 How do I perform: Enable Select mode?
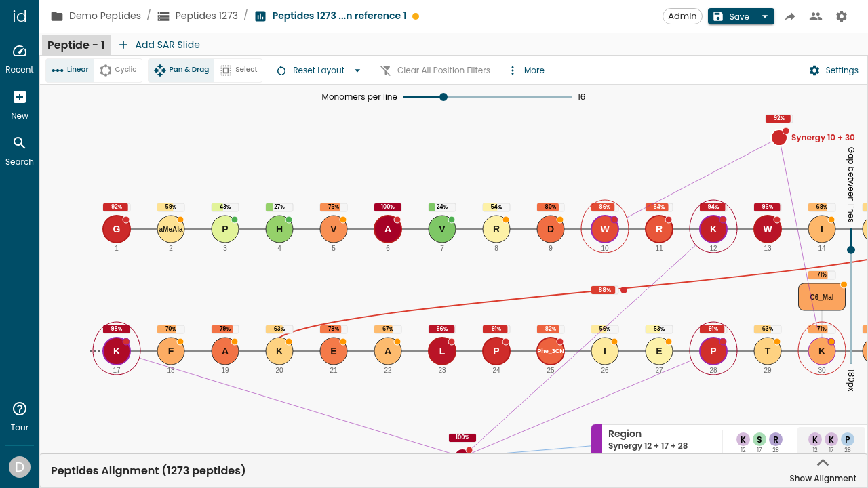point(239,70)
